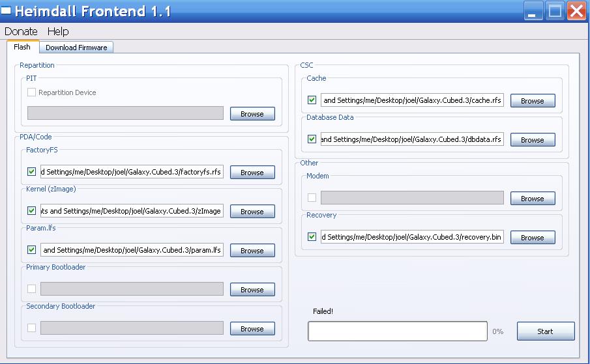Toggle the Repartition Device checkbox
590x364 pixels.
pyautogui.click(x=31, y=92)
